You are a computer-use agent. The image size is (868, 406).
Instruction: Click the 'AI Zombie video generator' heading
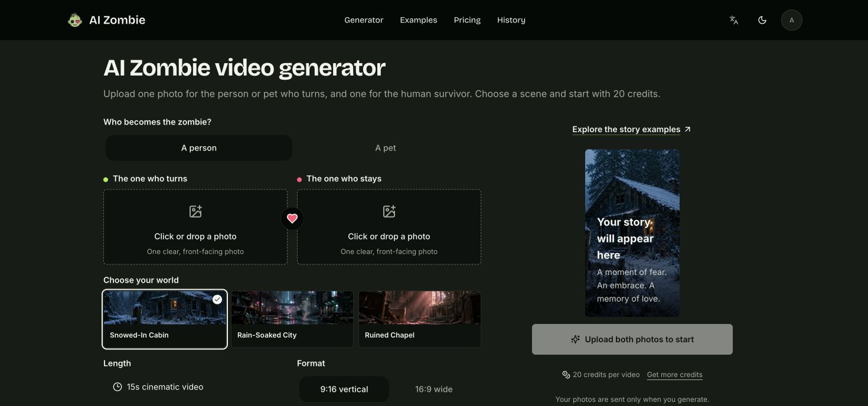click(244, 68)
